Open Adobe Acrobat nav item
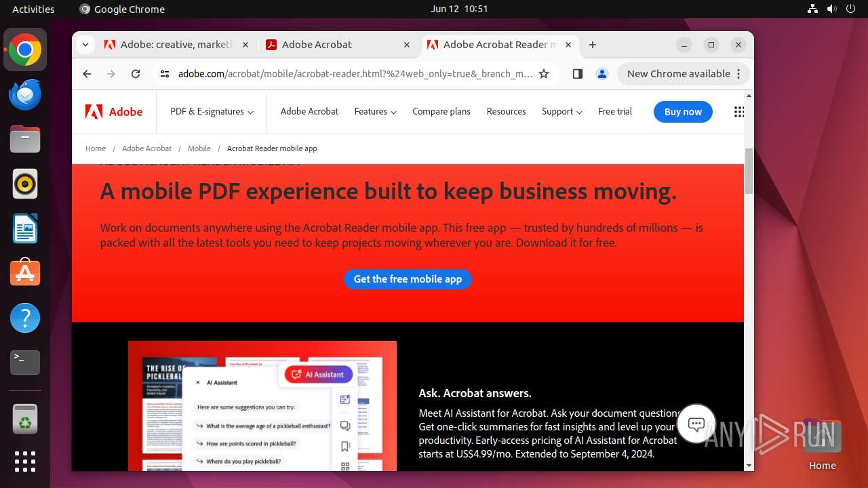The height and width of the screenshot is (488, 868). [x=309, y=112]
